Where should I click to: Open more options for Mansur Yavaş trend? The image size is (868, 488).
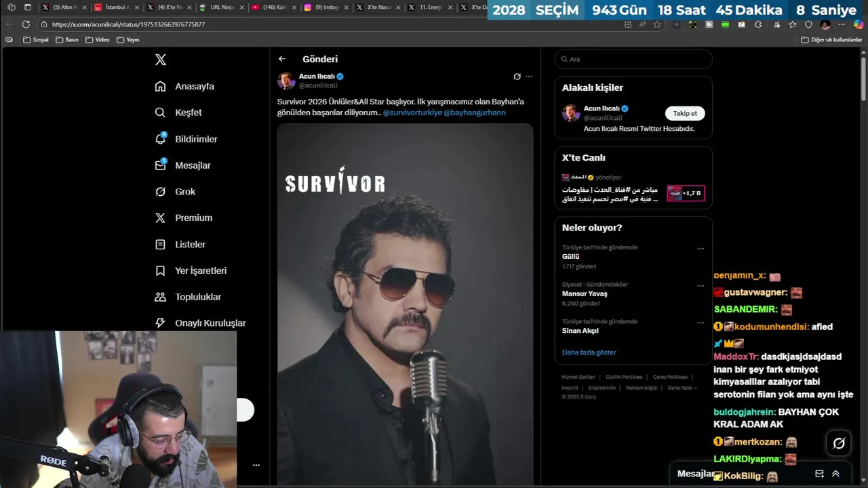click(x=701, y=285)
